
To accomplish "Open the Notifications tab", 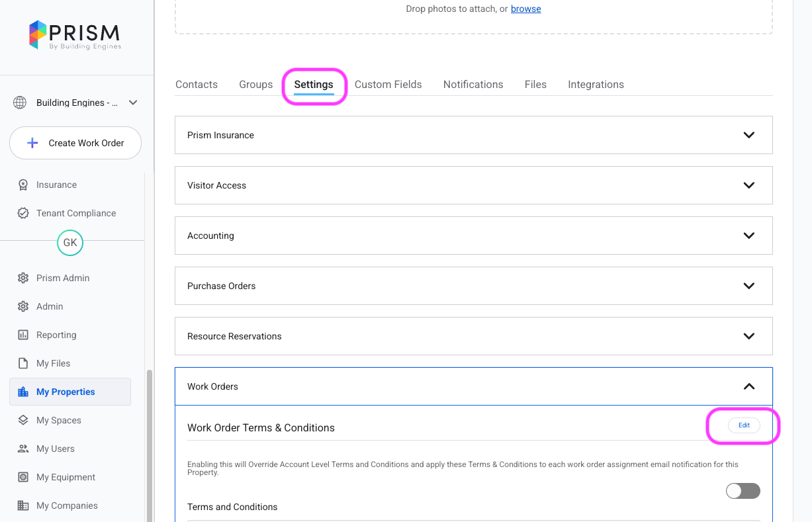I will pos(473,84).
